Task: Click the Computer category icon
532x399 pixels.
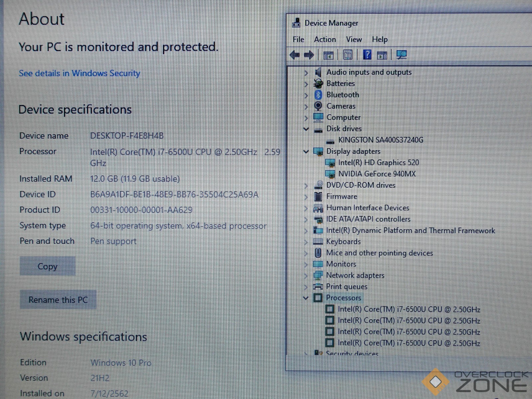Action: point(318,117)
